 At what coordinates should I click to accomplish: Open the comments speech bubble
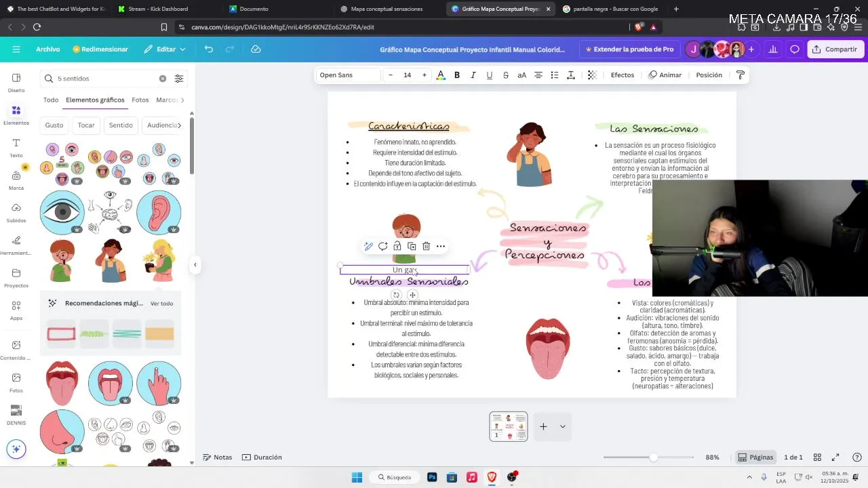(x=795, y=49)
